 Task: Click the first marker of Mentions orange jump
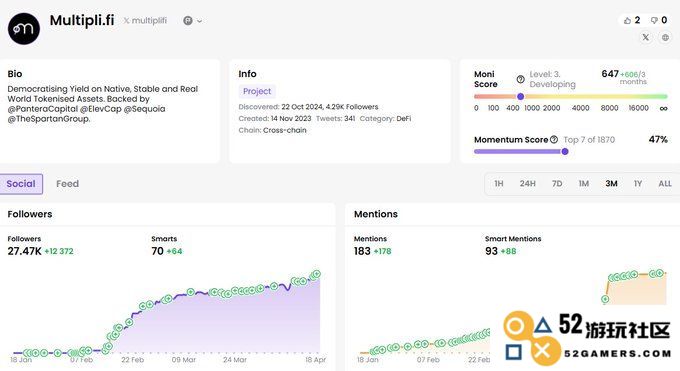605,299
